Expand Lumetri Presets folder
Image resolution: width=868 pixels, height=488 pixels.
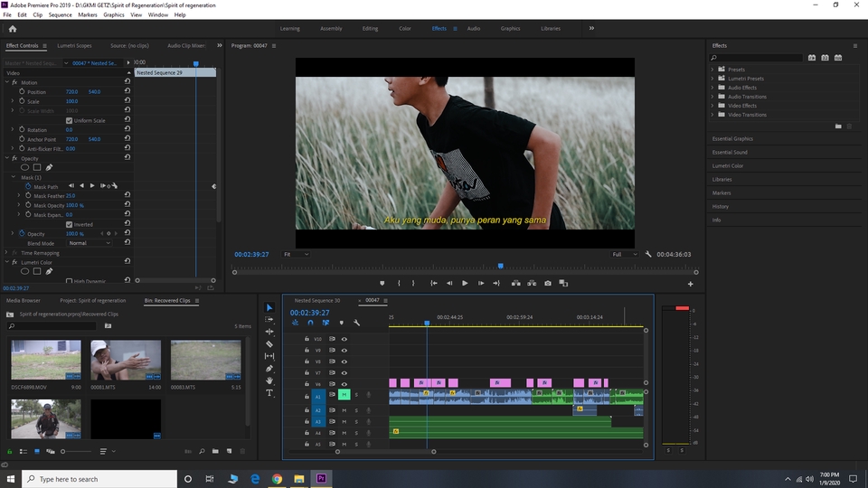pyautogui.click(x=713, y=79)
